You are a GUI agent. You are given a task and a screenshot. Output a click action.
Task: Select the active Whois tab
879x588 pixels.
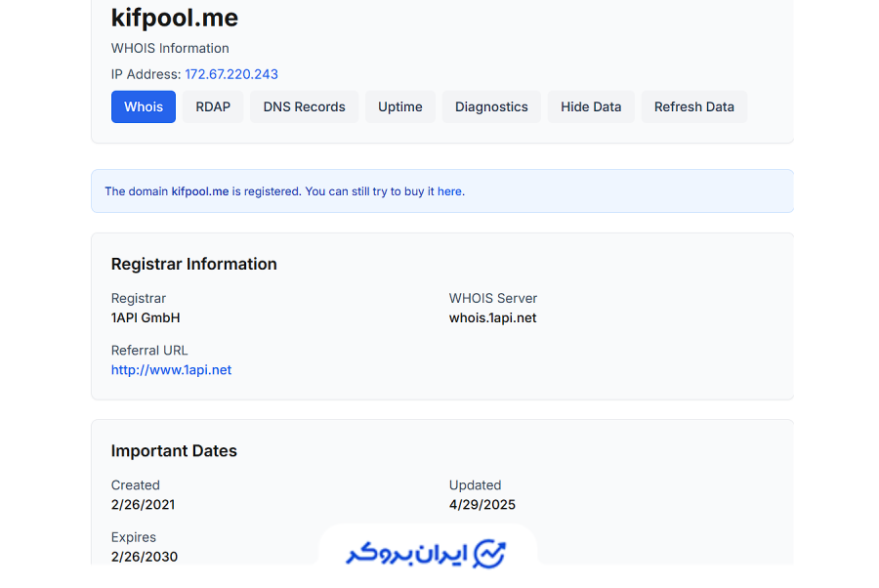click(143, 106)
